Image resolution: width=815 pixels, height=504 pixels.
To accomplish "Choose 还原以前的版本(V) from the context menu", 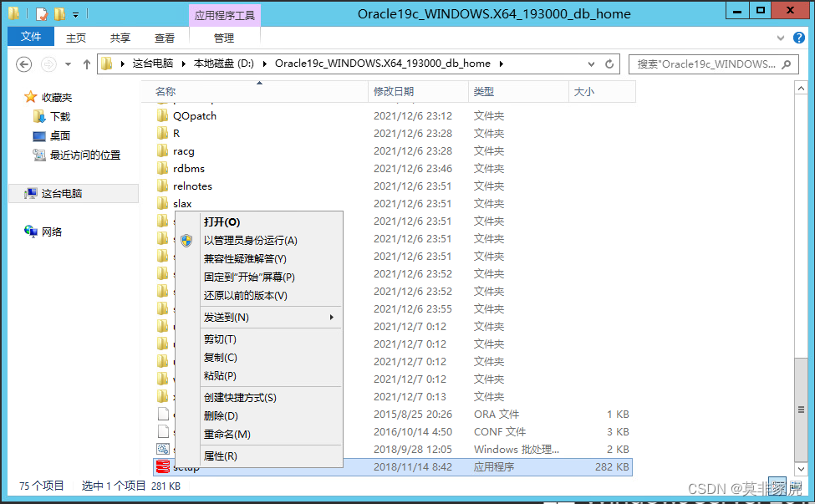I will (x=259, y=296).
